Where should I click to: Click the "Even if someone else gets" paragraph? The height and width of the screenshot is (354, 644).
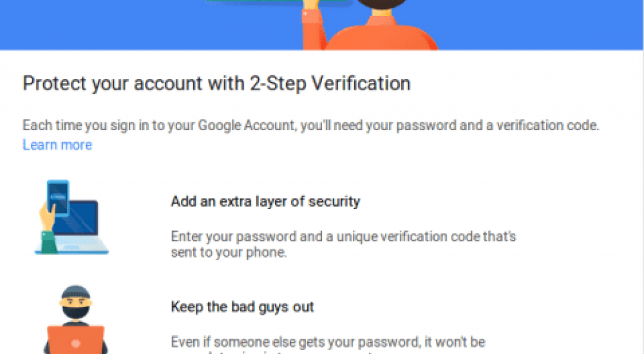(x=328, y=341)
